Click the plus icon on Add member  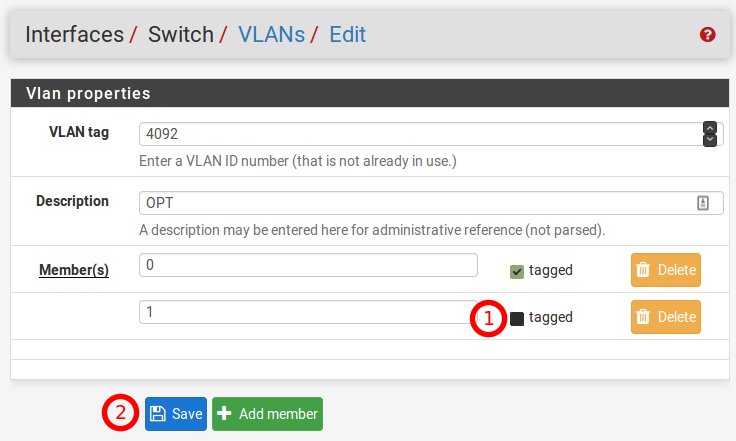point(225,414)
